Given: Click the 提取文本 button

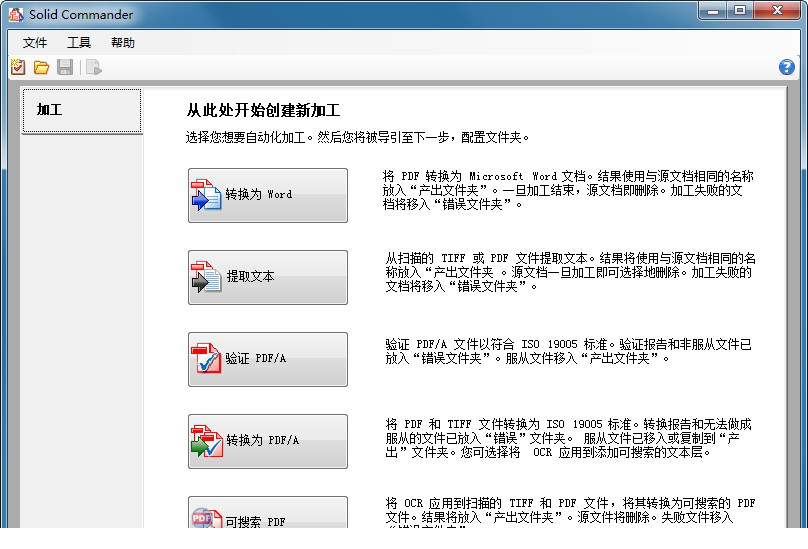Looking at the screenshot, I should tap(268, 277).
